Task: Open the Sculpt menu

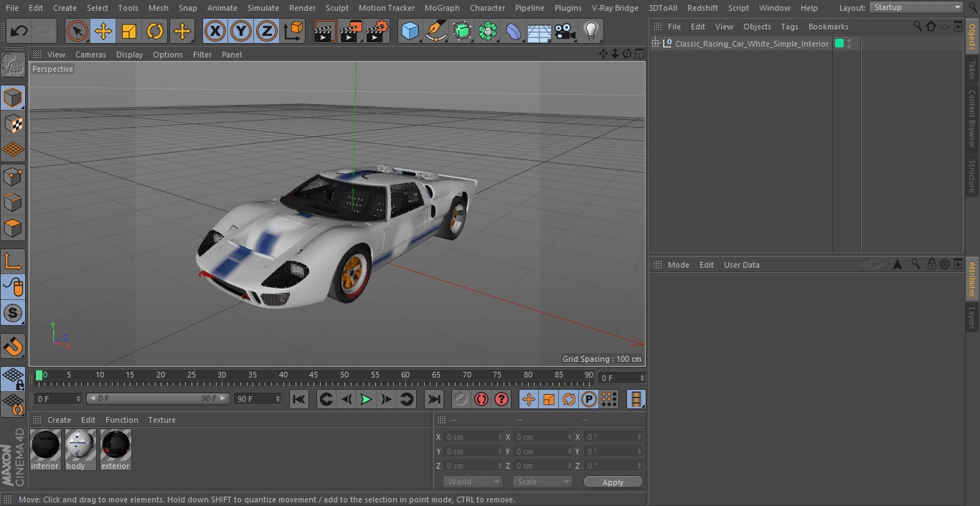Action: [336, 8]
